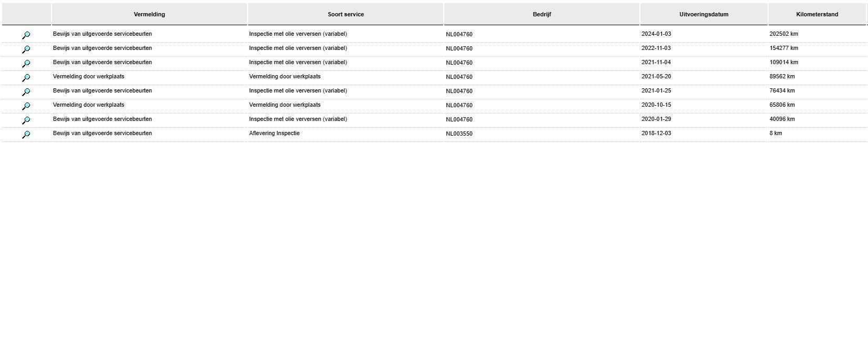Viewport: 868px width, 348px height.
Task: Click the 202502 km mileage cell
Action: click(x=783, y=34)
